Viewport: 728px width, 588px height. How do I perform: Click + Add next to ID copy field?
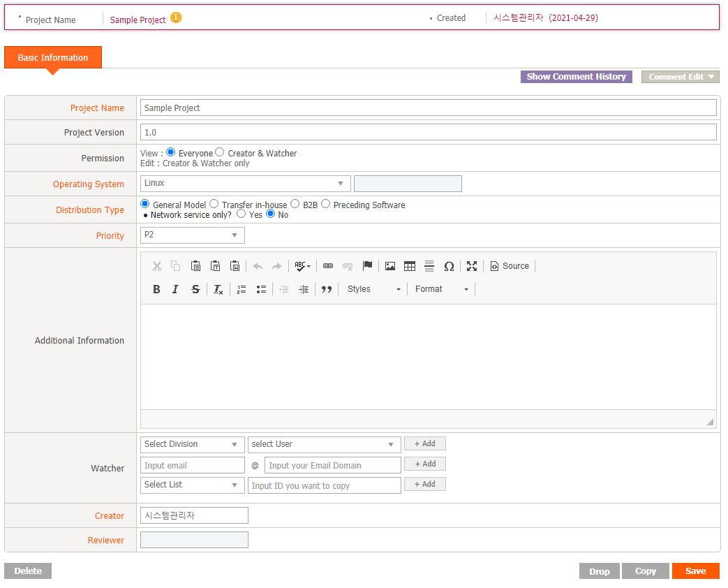[425, 484]
